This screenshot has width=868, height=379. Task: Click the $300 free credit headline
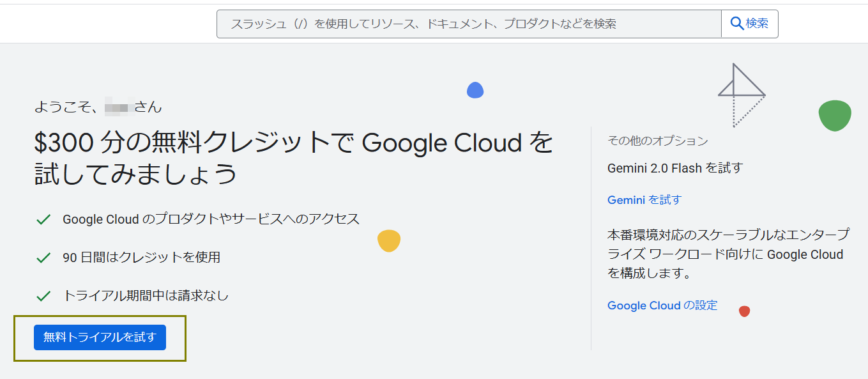[x=293, y=158]
